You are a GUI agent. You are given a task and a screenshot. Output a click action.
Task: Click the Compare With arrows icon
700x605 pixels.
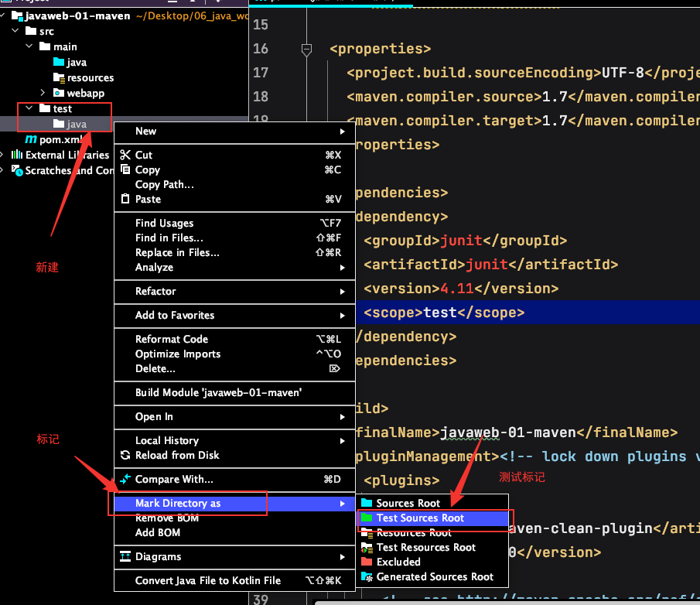[125, 479]
